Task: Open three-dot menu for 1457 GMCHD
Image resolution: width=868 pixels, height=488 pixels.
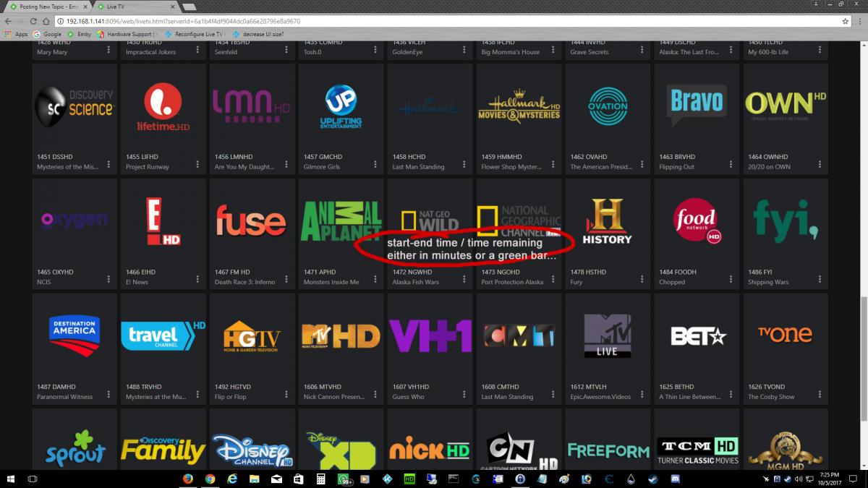Action: coord(375,164)
